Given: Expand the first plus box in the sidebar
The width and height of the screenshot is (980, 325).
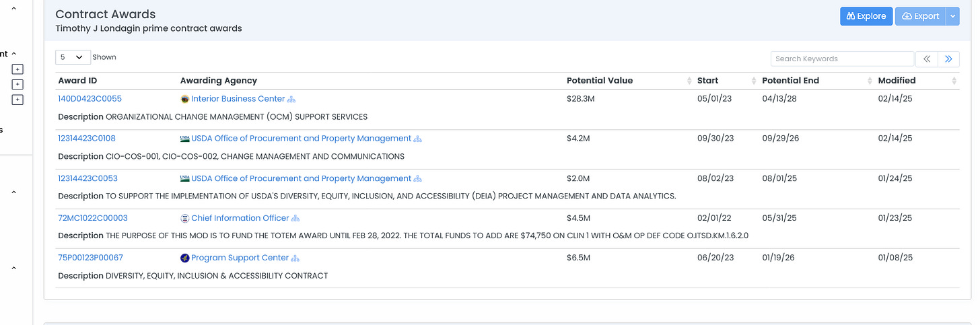Looking at the screenshot, I should [x=17, y=69].
